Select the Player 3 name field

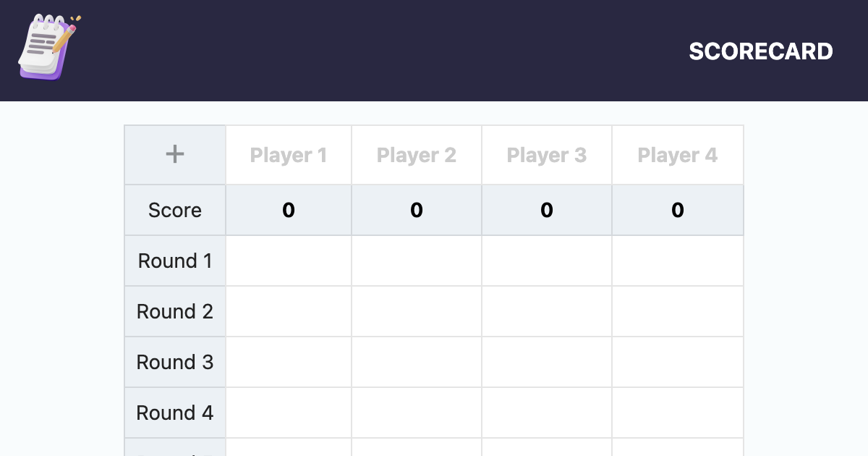[546, 155]
